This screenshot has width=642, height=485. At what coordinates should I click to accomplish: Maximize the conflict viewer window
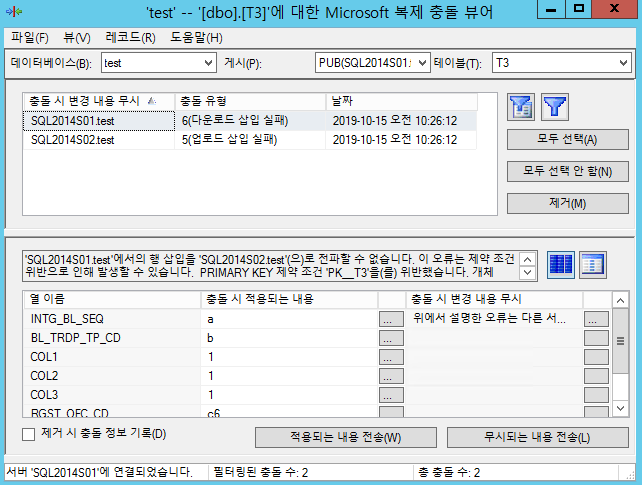pyautogui.click(x=579, y=9)
